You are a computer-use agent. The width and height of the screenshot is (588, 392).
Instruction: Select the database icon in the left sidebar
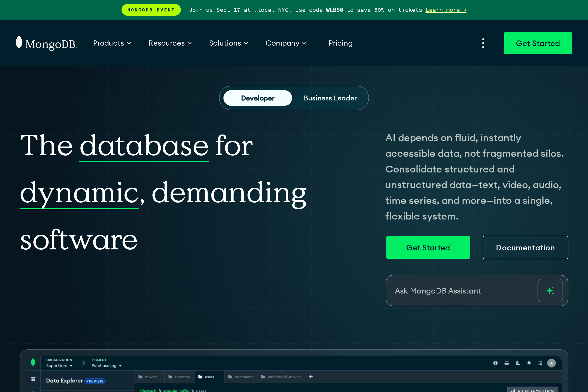[x=33, y=379]
